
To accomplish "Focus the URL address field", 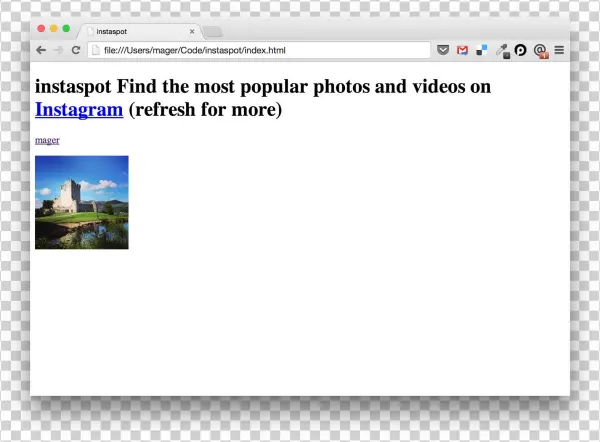I will 259,50.
